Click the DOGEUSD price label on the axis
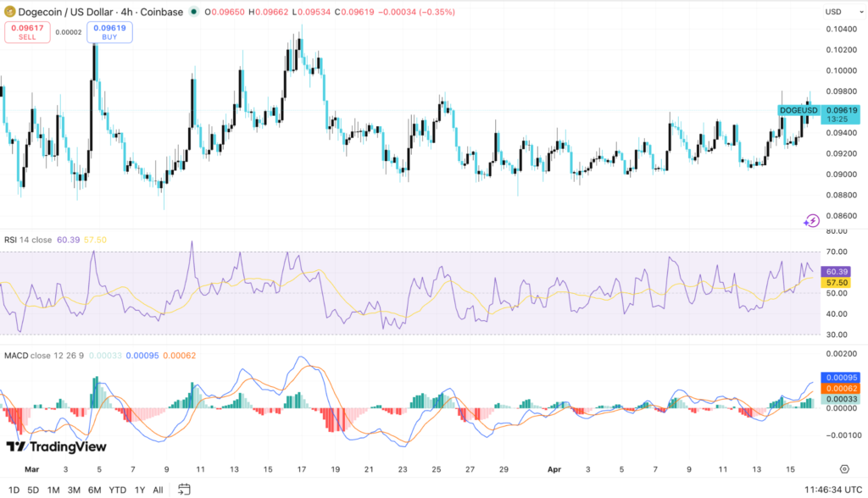Viewport: 868px width, 498px height. [800, 110]
